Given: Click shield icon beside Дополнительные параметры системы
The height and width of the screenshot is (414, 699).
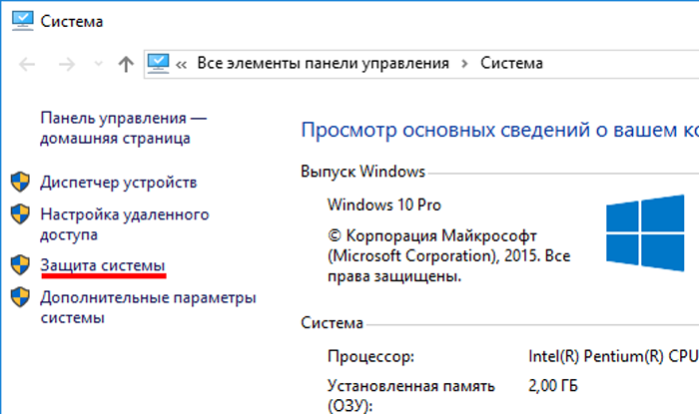Looking at the screenshot, I should point(20,297).
